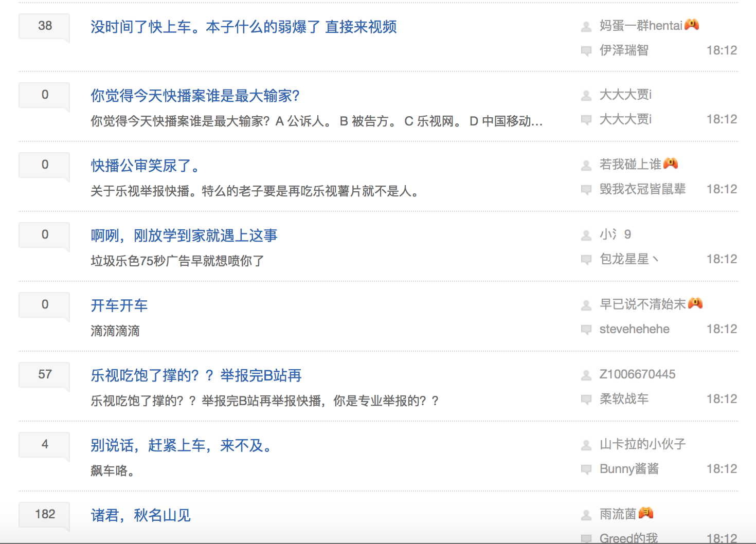Open the 快播公审笑尿了 thread
The width and height of the screenshot is (756, 544).
pos(145,166)
